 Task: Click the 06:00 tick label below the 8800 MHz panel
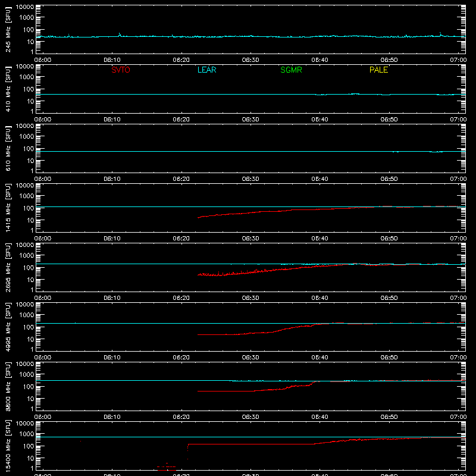tap(43, 417)
